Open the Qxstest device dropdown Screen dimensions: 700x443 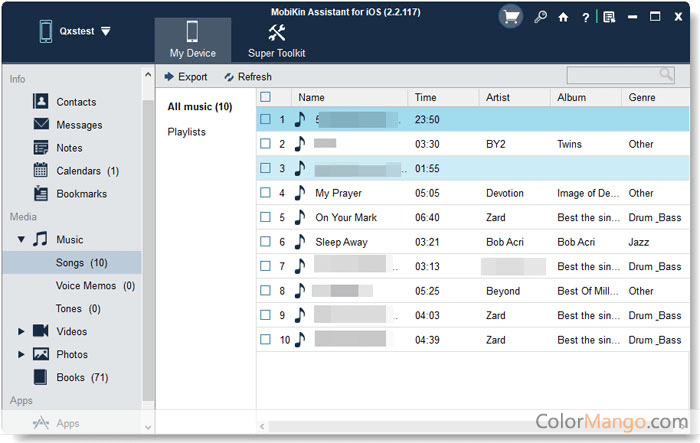coord(106,31)
